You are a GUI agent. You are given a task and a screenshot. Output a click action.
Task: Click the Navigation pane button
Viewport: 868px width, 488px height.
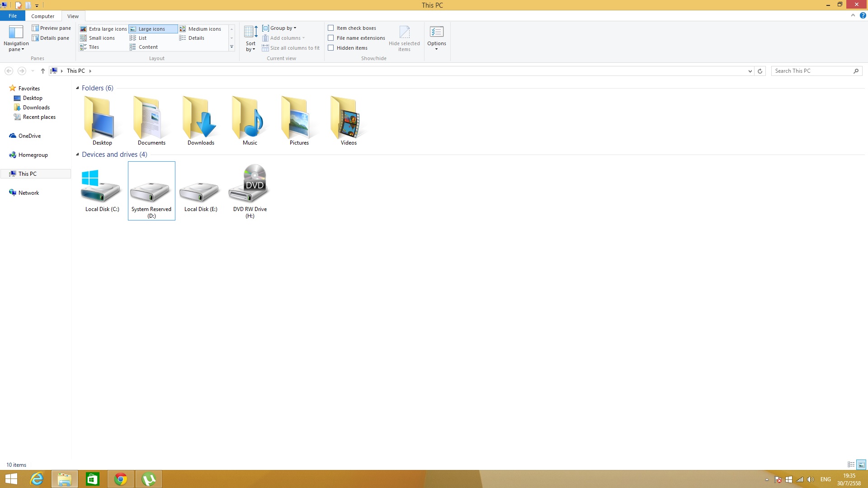16,38
